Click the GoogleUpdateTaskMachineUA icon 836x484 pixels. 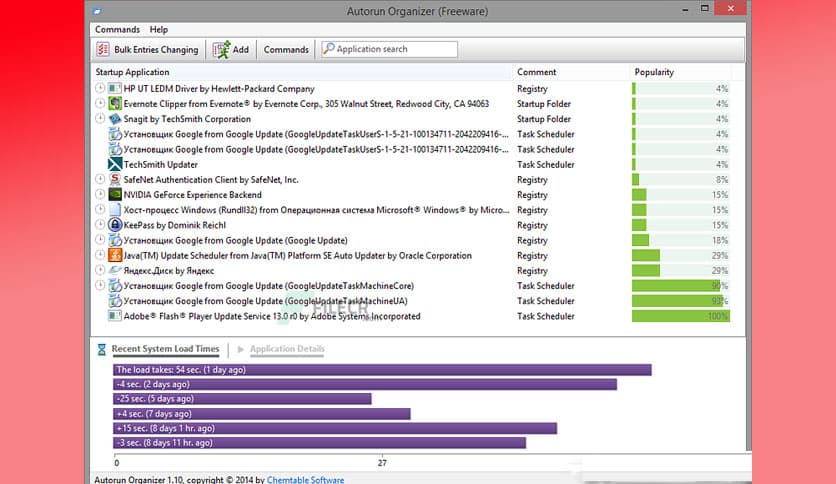tap(115, 301)
